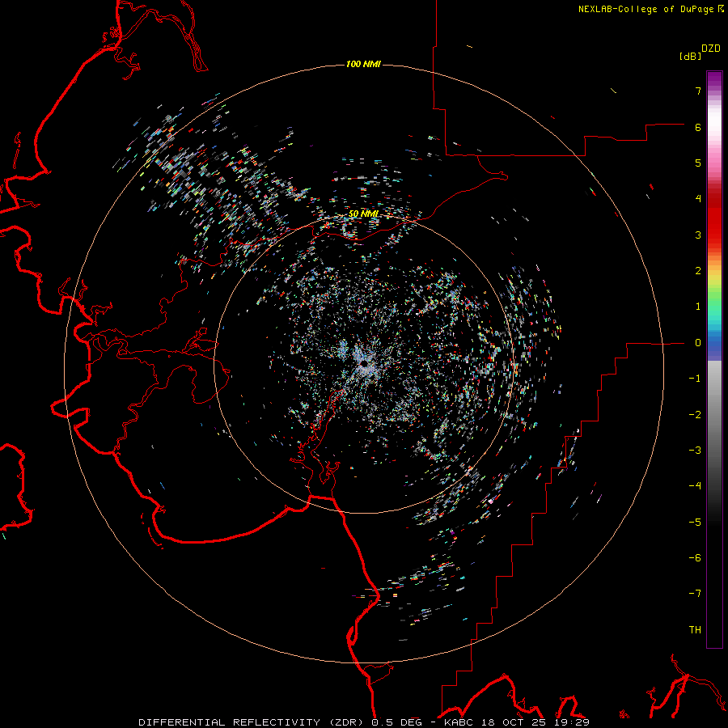The height and width of the screenshot is (728, 728).
Task: Click the DZD legend title
Action: (711, 49)
